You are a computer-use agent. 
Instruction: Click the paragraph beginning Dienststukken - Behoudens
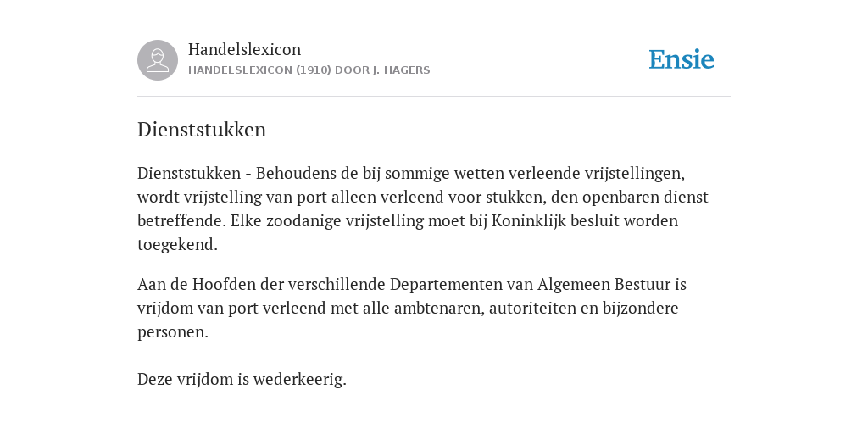(423, 209)
